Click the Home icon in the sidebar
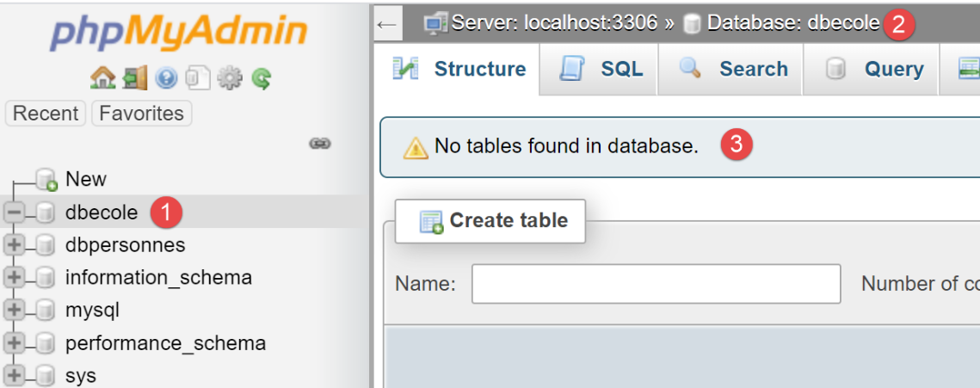Viewport: 980px width, 388px height. pos(102,79)
